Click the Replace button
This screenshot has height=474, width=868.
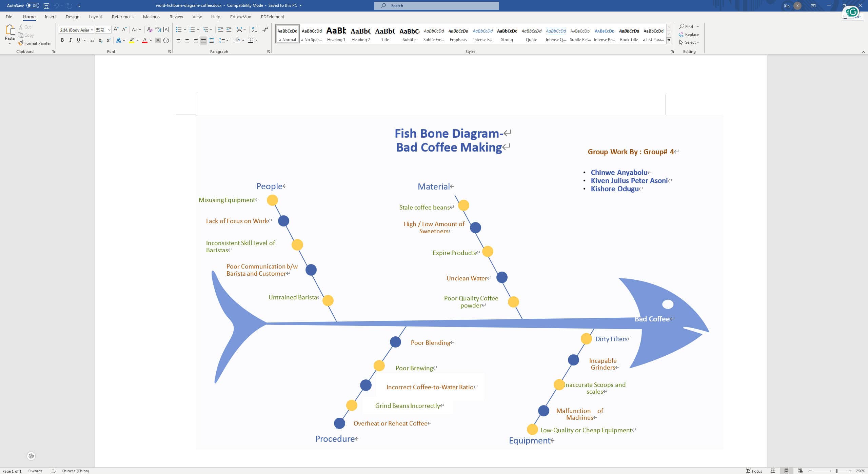(689, 35)
